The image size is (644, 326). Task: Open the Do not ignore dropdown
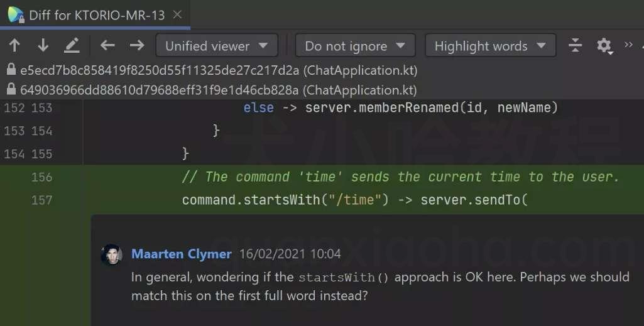pos(355,46)
